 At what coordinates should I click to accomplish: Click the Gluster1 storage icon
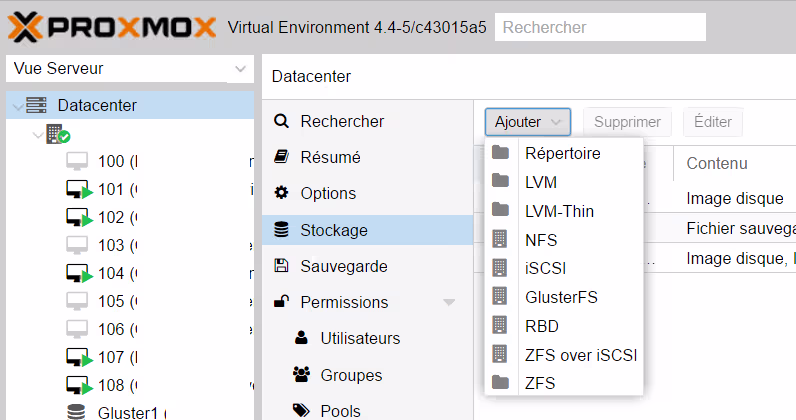coord(77,412)
